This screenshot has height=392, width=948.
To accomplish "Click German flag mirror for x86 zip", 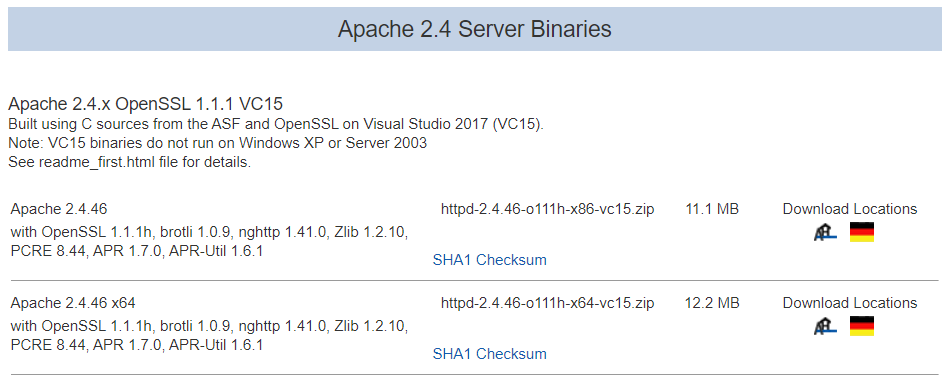I will click(862, 232).
